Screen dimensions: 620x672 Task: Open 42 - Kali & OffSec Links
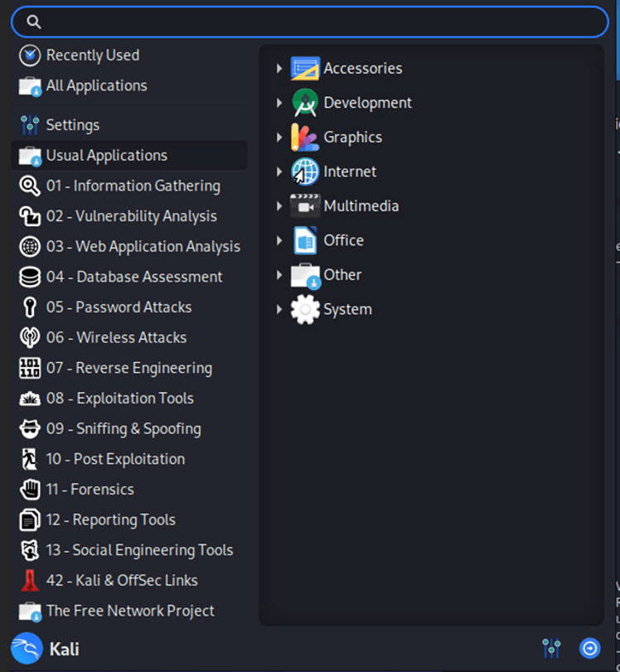click(x=121, y=581)
